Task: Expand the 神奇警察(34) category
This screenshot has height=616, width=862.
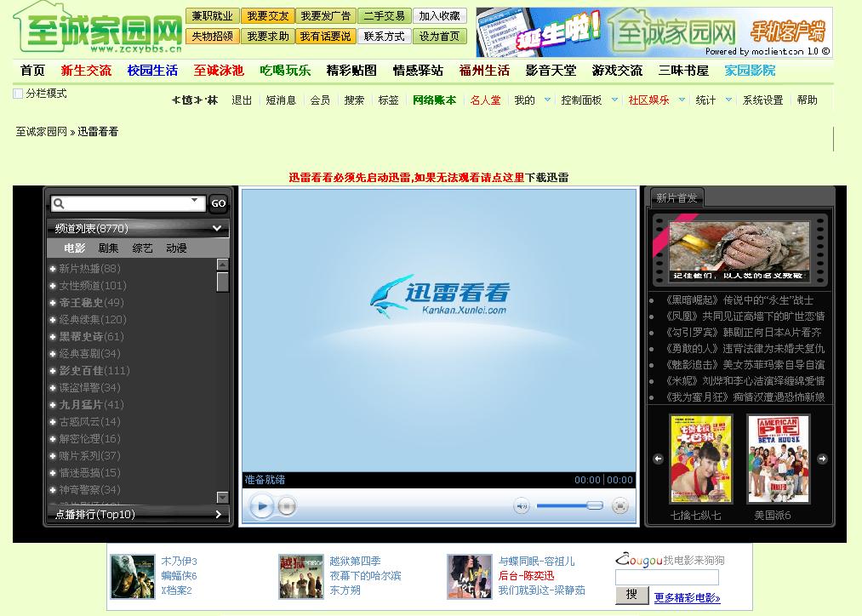Action: coord(53,490)
